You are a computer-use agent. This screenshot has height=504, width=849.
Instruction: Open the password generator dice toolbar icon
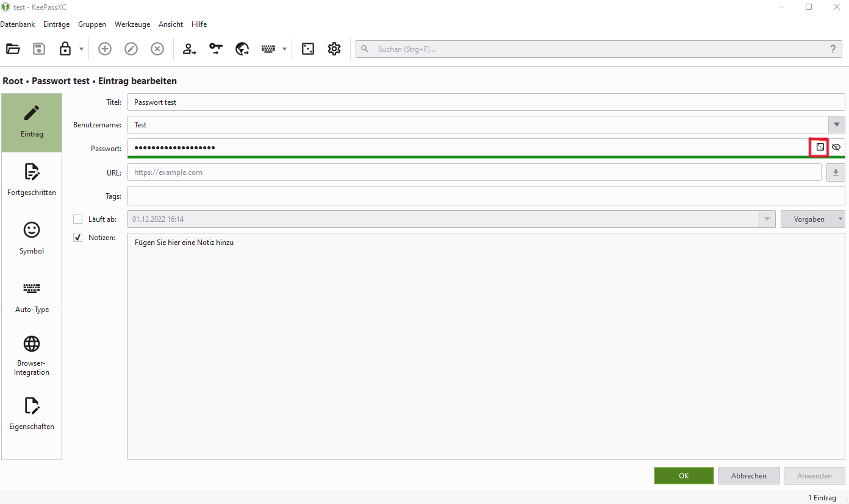308,49
